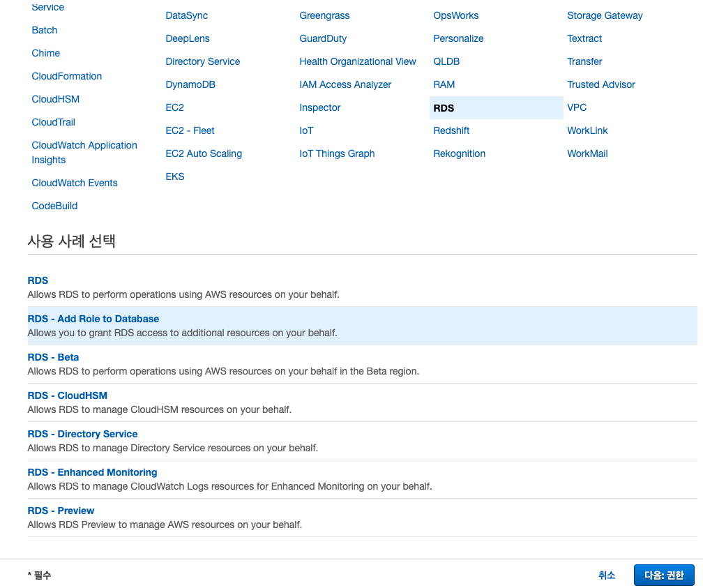Screen dimensions: 703x588
Task: Select the RDS - Beta use case
Action: click(53, 357)
